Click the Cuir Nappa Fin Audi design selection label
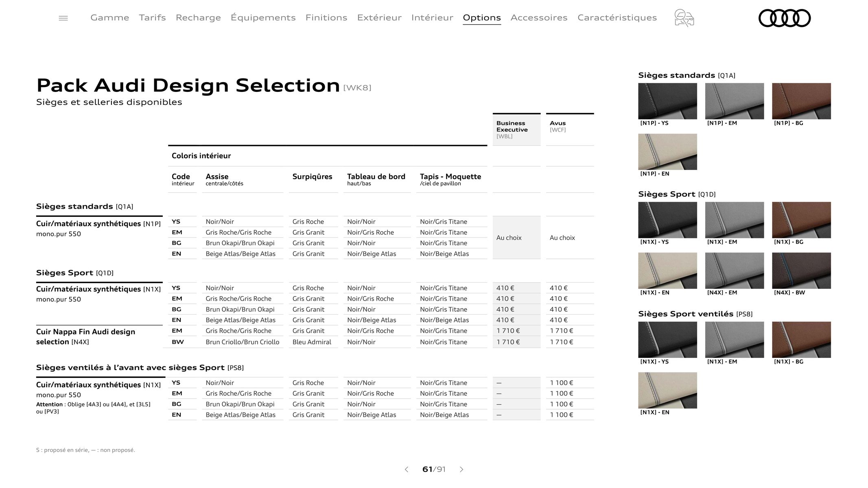 point(85,337)
